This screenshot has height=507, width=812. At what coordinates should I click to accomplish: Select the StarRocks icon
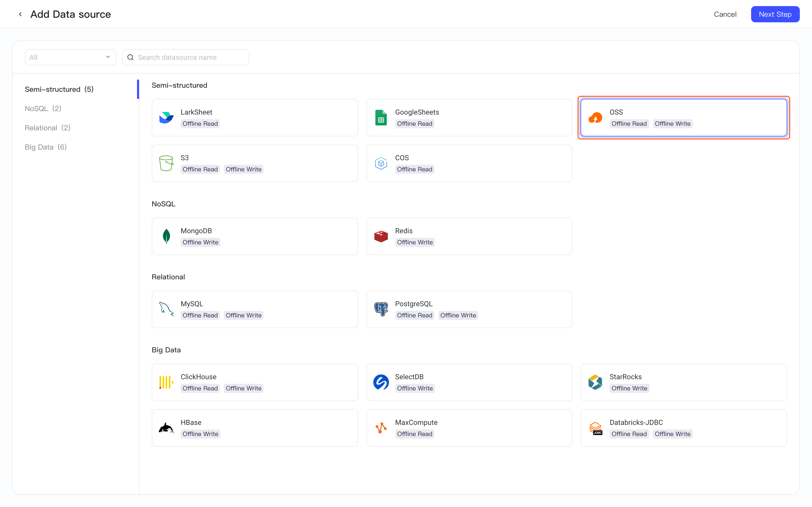pos(595,382)
